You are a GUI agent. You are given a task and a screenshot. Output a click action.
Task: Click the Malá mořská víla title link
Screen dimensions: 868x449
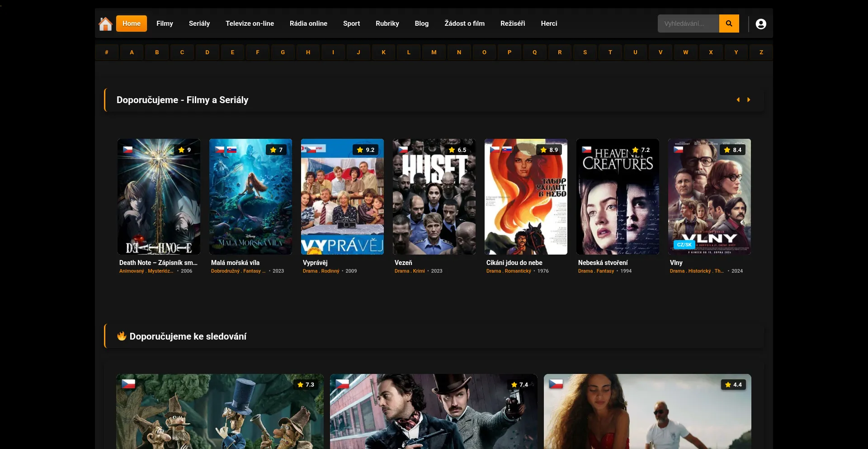pyautogui.click(x=235, y=263)
